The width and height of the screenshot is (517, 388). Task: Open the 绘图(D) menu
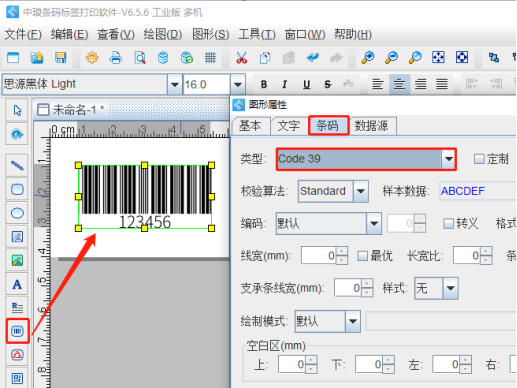(163, 34)
